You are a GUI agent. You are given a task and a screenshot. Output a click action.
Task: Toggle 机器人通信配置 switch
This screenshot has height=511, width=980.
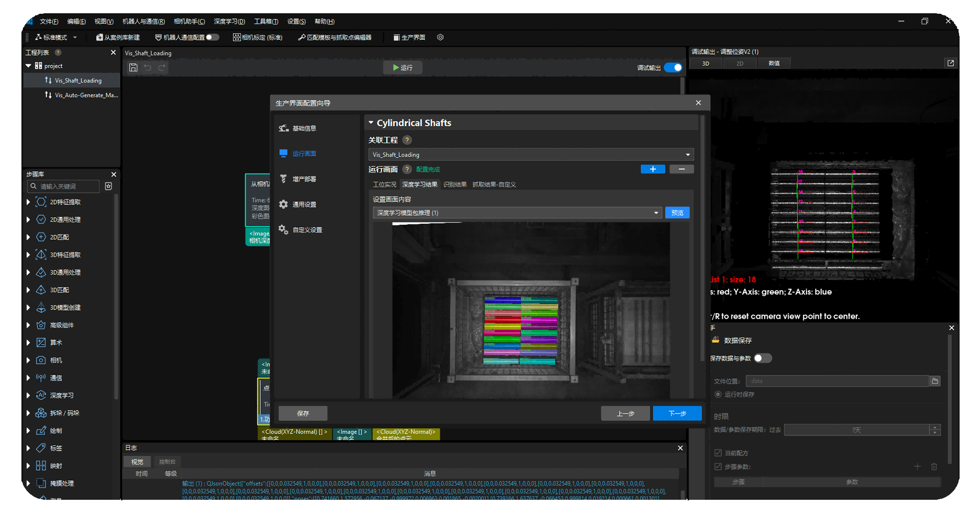tap(213, 37)
